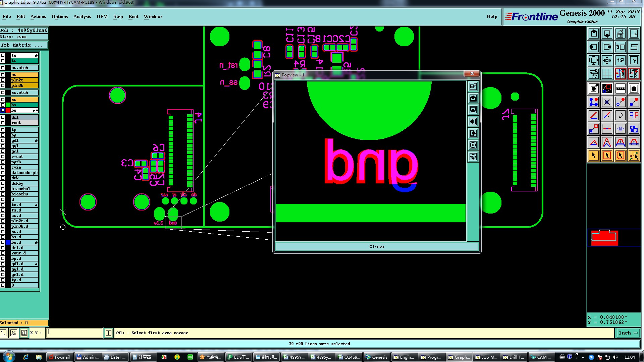Click the mirror F tool icon
644x362 pixels.
tap(634, 116)
